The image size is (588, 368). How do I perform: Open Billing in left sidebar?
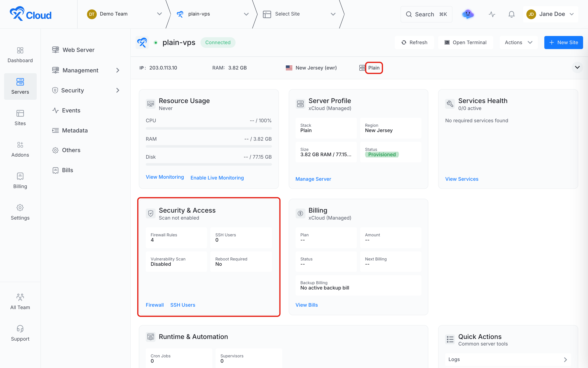tap(20, 181)
